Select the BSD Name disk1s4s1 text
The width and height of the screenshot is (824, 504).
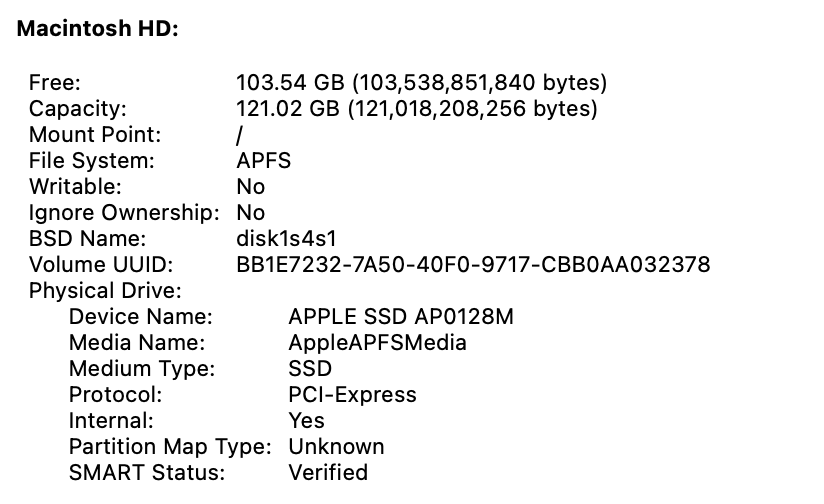(x=286, y=239)
